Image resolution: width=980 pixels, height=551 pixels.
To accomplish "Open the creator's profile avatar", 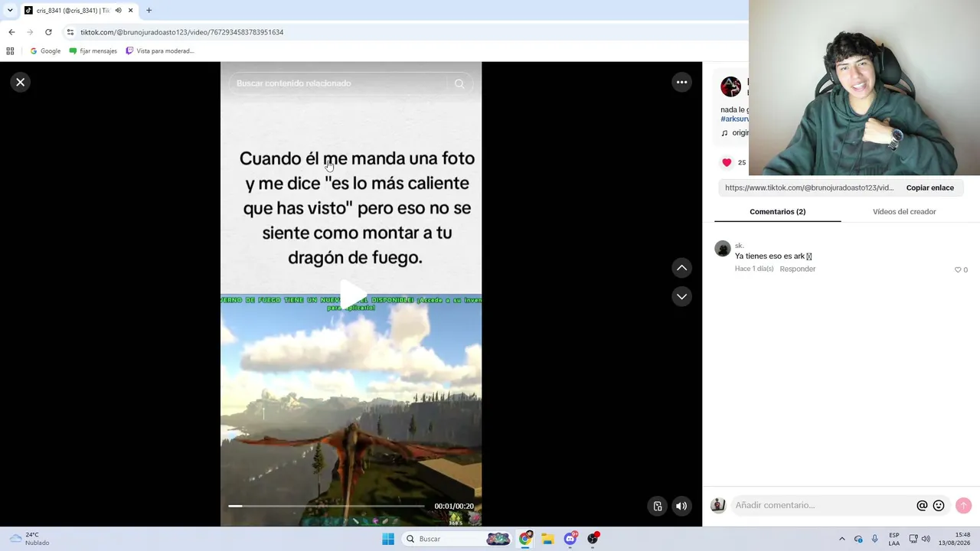I will [x=730, y=86].
